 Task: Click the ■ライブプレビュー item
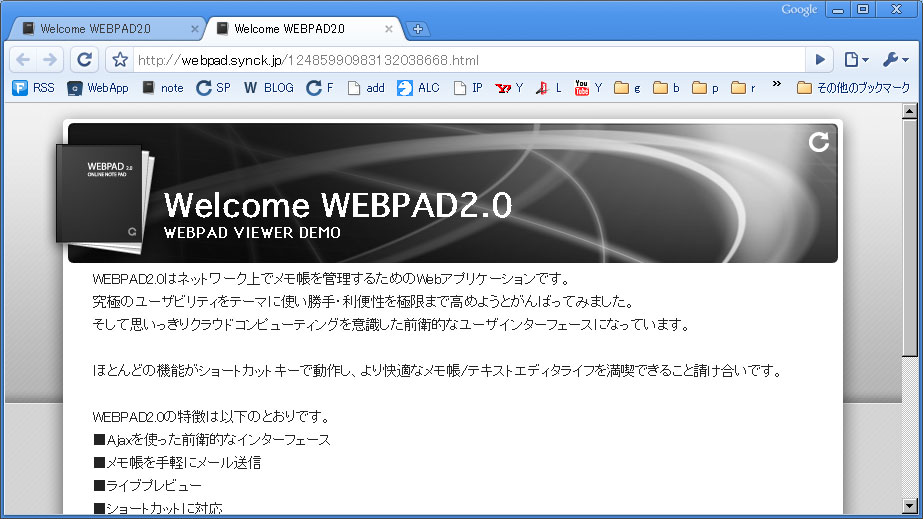[147, 486]
